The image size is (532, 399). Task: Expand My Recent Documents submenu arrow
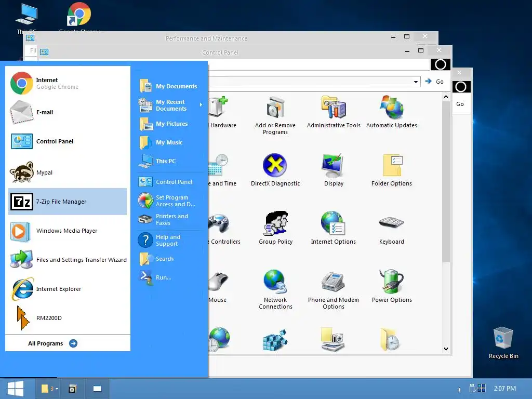point(201,105)
